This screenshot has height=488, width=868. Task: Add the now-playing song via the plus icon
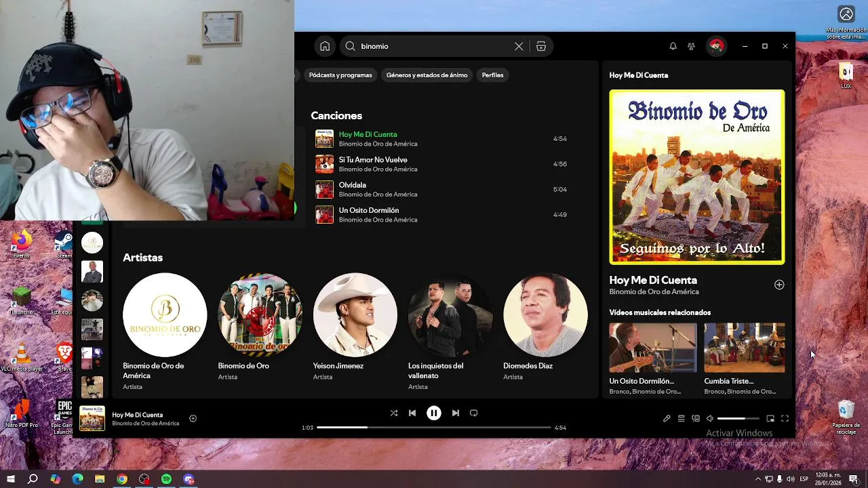[x=193, y=418]
